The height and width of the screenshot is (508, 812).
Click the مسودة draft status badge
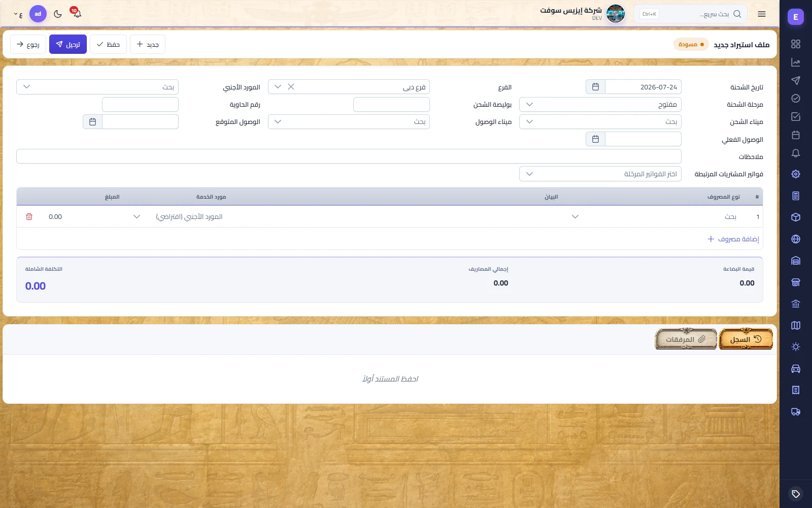(691, 45)
